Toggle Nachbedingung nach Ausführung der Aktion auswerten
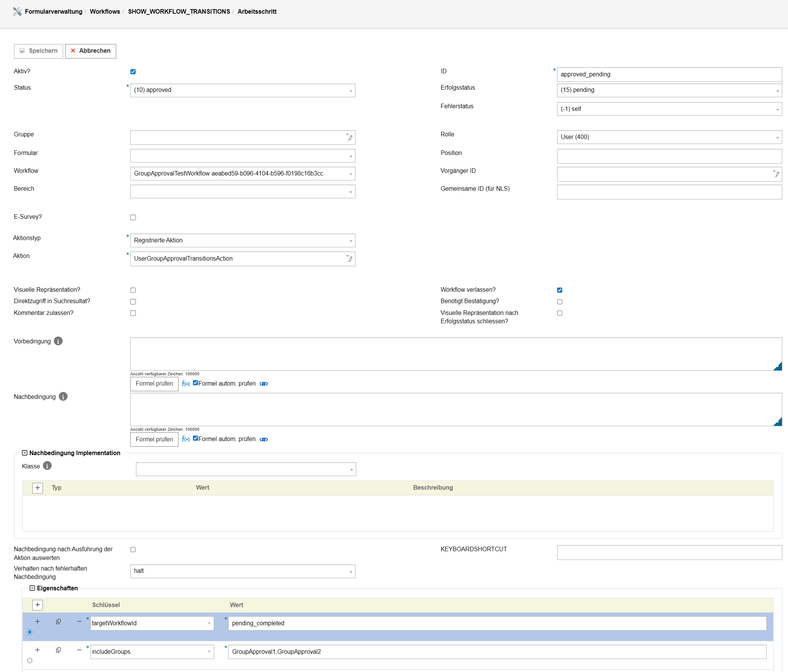The height and width of the screenshot is (672, 788). tap(133, 549)
